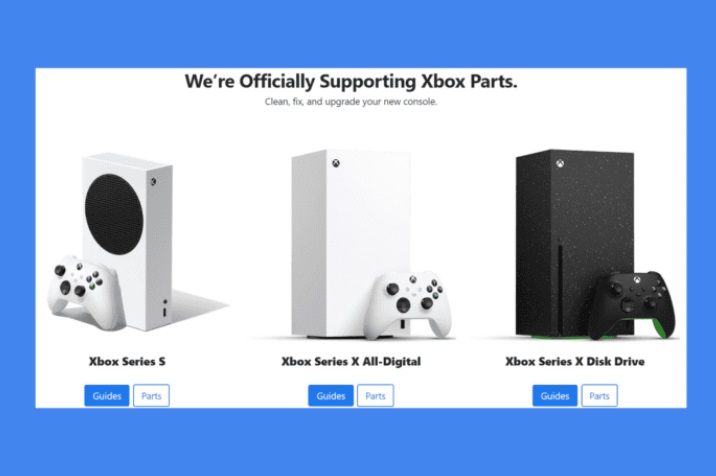The width and height of the screenshot is (716, 476).
Task: Click the black circular vent on Series S
Action: coord(114,214)
